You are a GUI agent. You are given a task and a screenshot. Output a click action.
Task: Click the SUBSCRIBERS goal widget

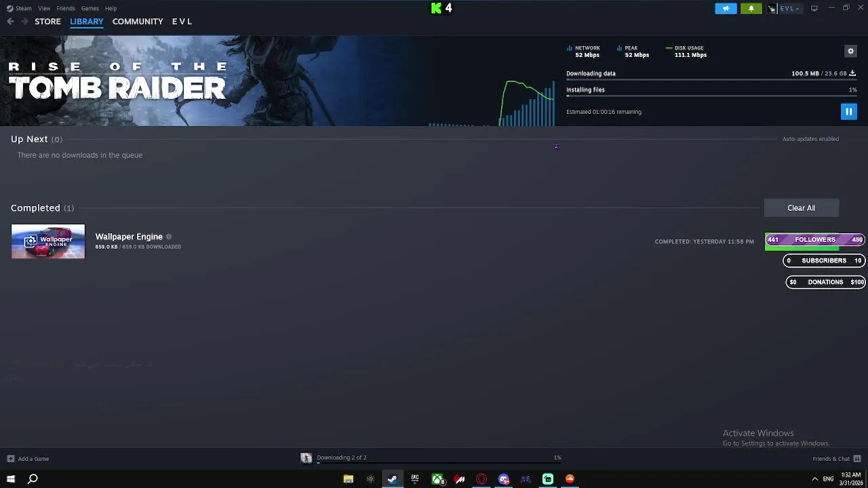click(824, 260)
